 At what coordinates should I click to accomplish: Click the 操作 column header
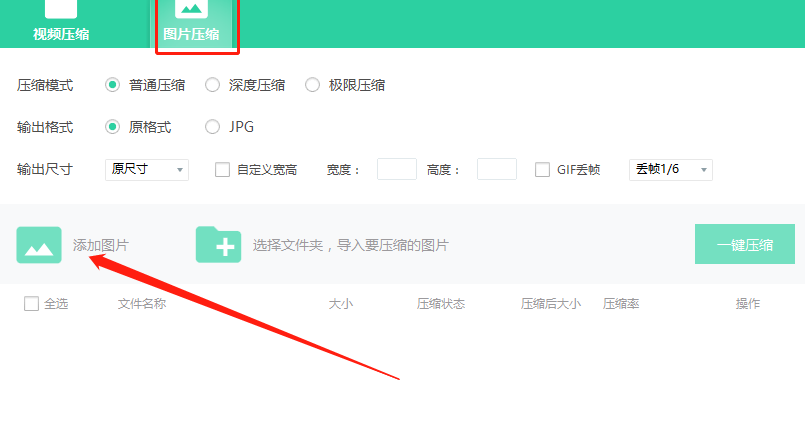pos(748,304)
